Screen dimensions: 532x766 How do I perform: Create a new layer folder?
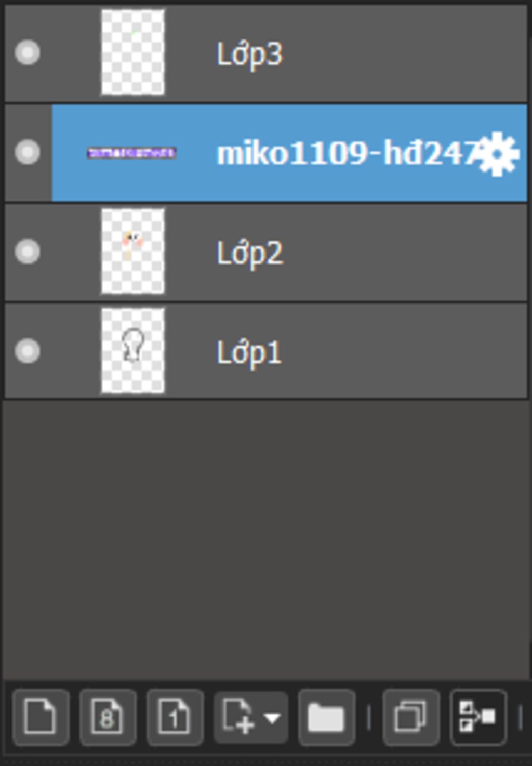326,718
